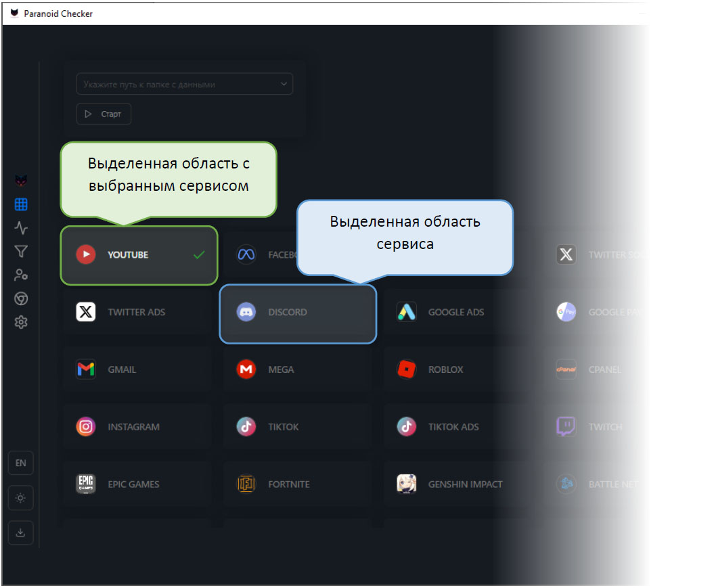Select the Discord service tile
The width and height of the screenshot is (714, 588).
pos(298,313)
